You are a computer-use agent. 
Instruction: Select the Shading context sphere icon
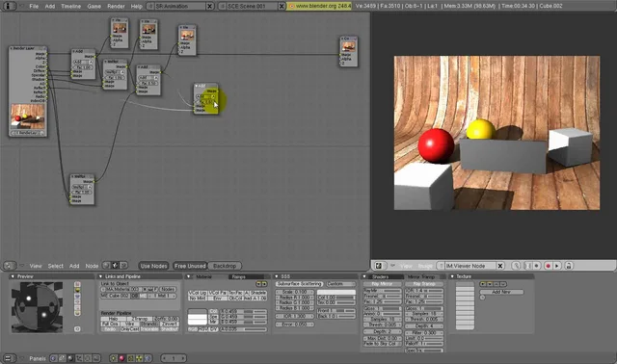[70, 358]
